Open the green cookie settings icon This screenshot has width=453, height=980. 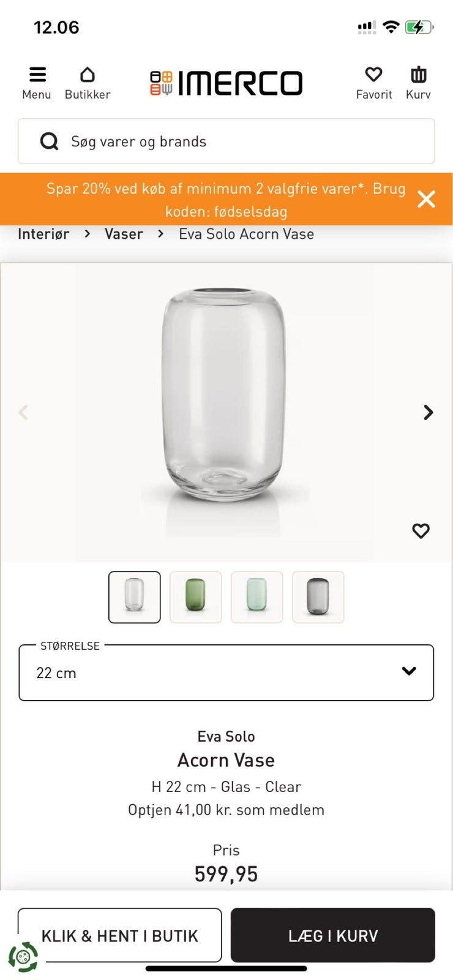pyautogui.click(x=23, y=957)
